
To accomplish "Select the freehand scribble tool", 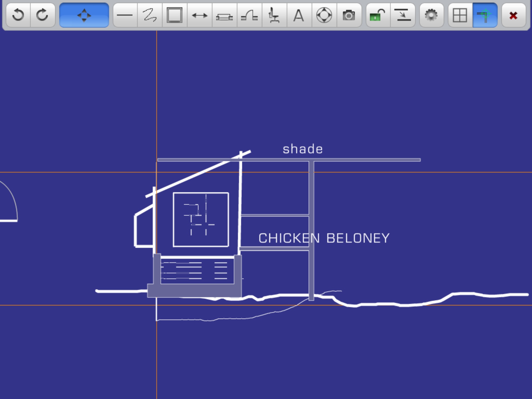I will click(x=150, y=15).
